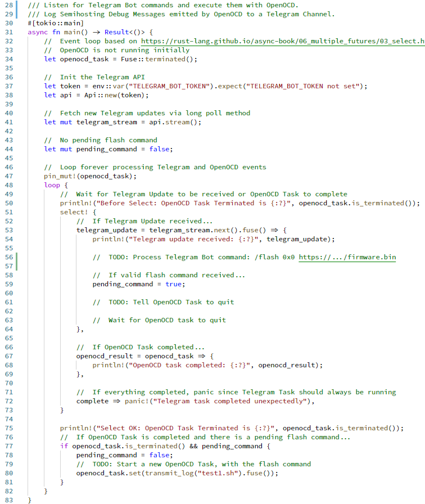Click the "Telegram update received: {:?}" string
This screenshot has height=504, width=425.
(x=195, y=239)
